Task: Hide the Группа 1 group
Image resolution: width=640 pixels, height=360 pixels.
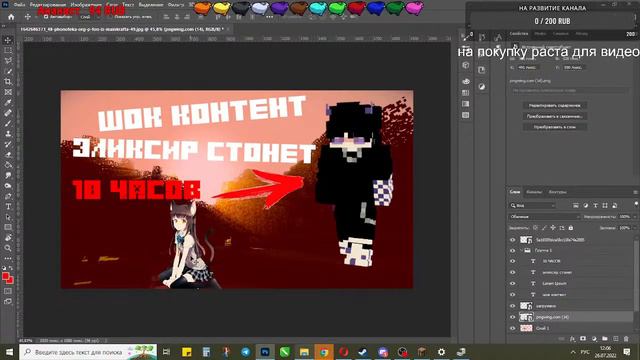Action: pos(513,250)
